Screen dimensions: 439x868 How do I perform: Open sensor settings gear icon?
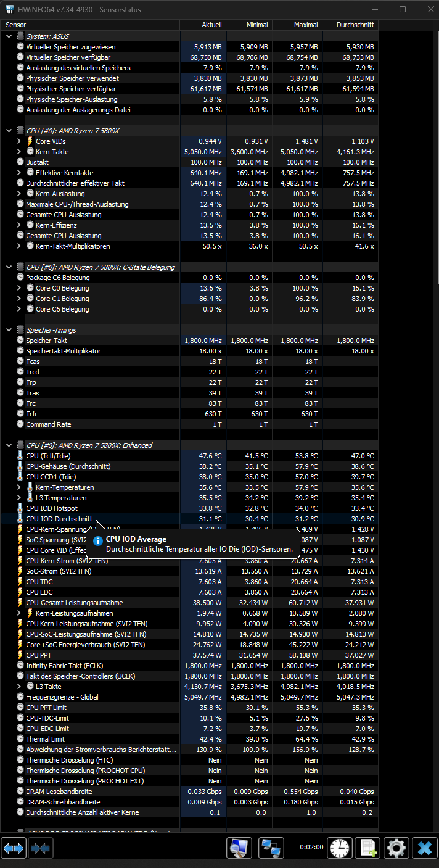point(396,848)
